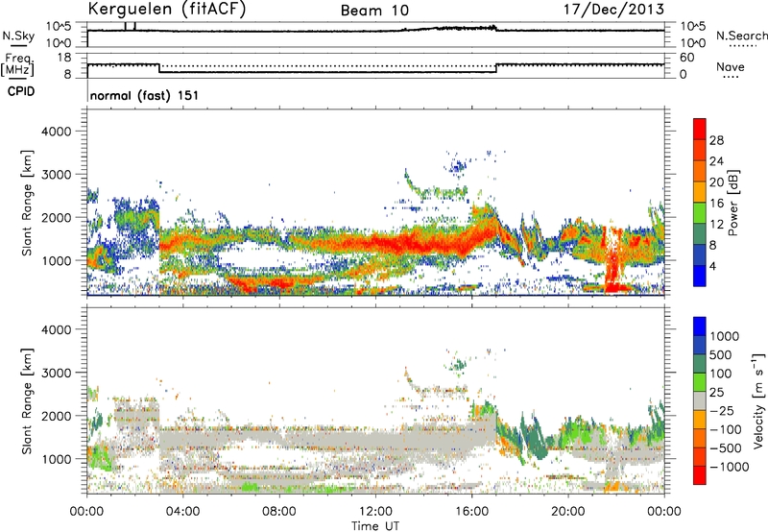768x532 pixels.
Task: Click the "N.Search" legend label
Action: (741, 36)
